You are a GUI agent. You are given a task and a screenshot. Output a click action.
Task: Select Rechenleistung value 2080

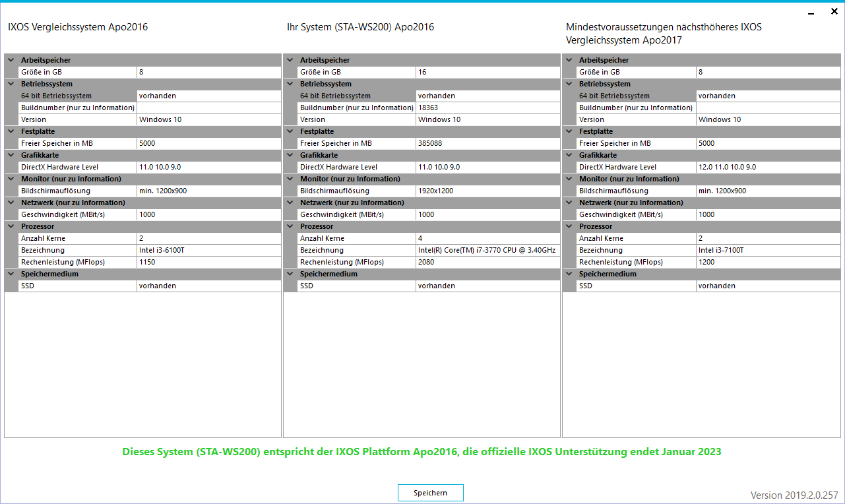(x=488, y=262)
